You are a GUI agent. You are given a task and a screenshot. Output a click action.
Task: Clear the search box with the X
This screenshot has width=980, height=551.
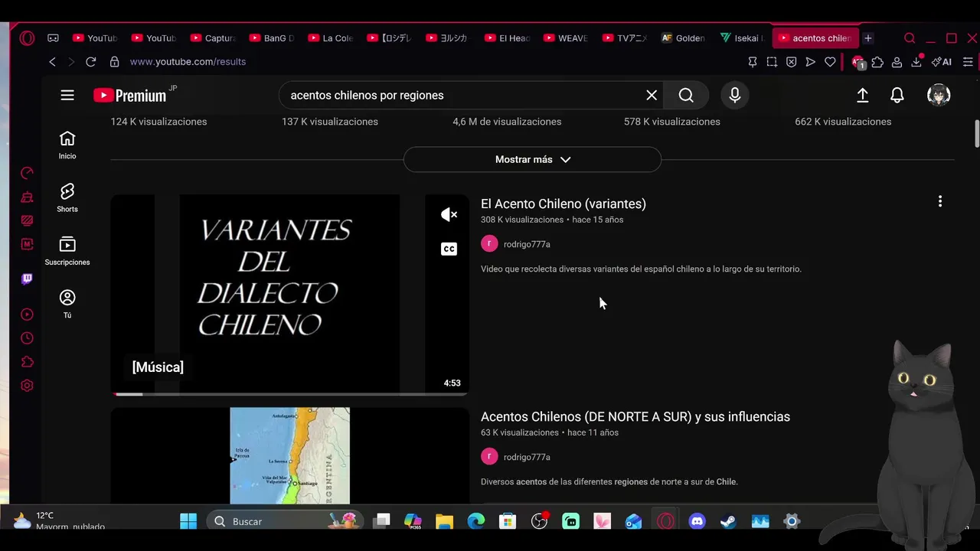click(652, 95)
